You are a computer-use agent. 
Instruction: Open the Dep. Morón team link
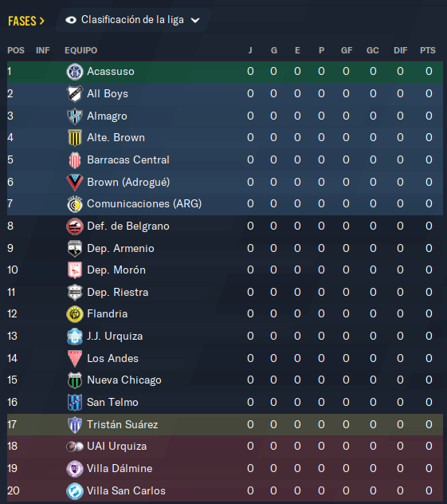116,270
